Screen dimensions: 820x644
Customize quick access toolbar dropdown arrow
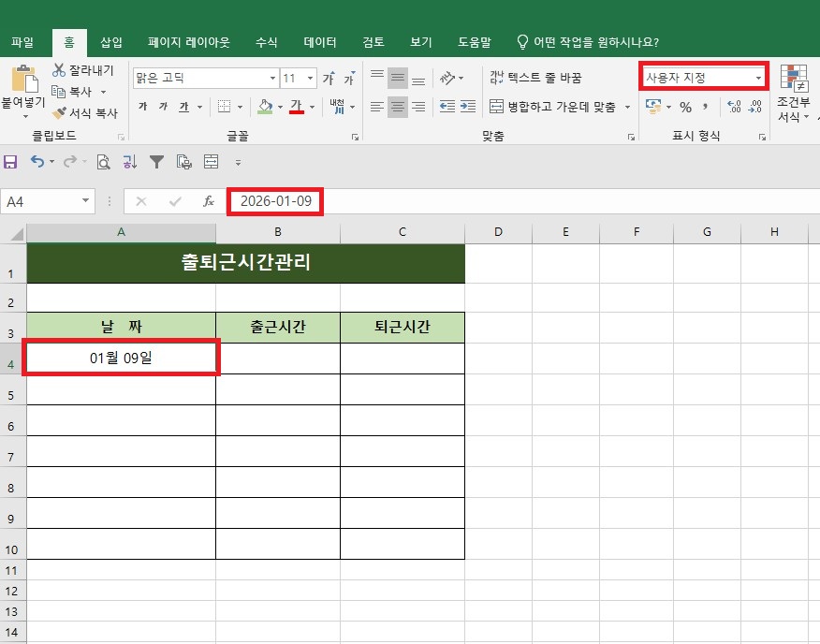(x=238, y=163)
